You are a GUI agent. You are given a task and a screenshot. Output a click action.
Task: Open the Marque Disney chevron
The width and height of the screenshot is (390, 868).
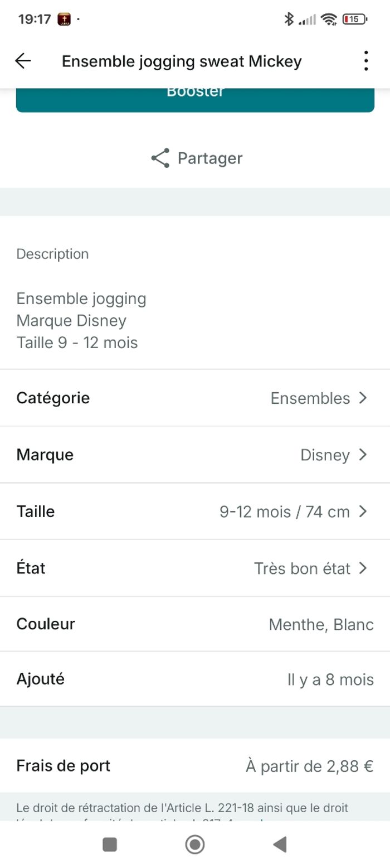click(363, 455)
